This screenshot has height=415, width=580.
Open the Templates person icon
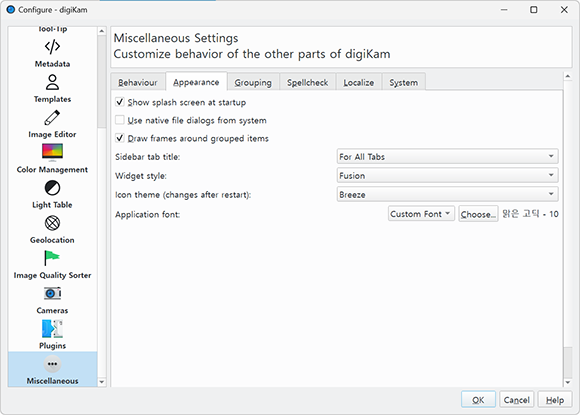(52, 82)
